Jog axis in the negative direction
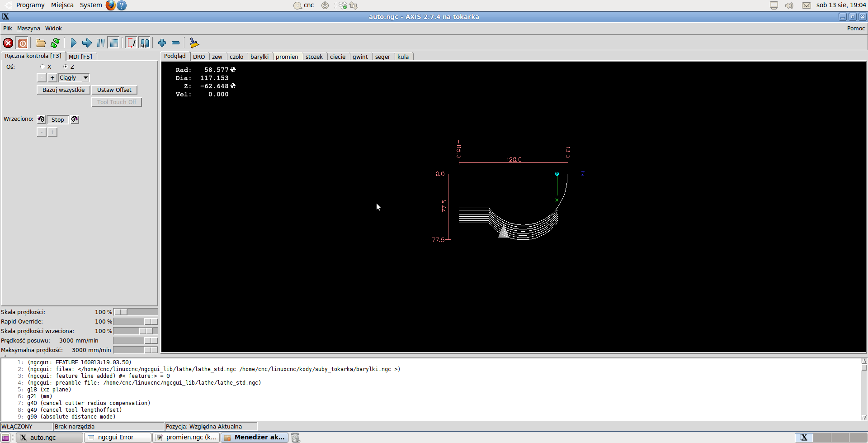This screenshot has width=868, height=443. 42,78
